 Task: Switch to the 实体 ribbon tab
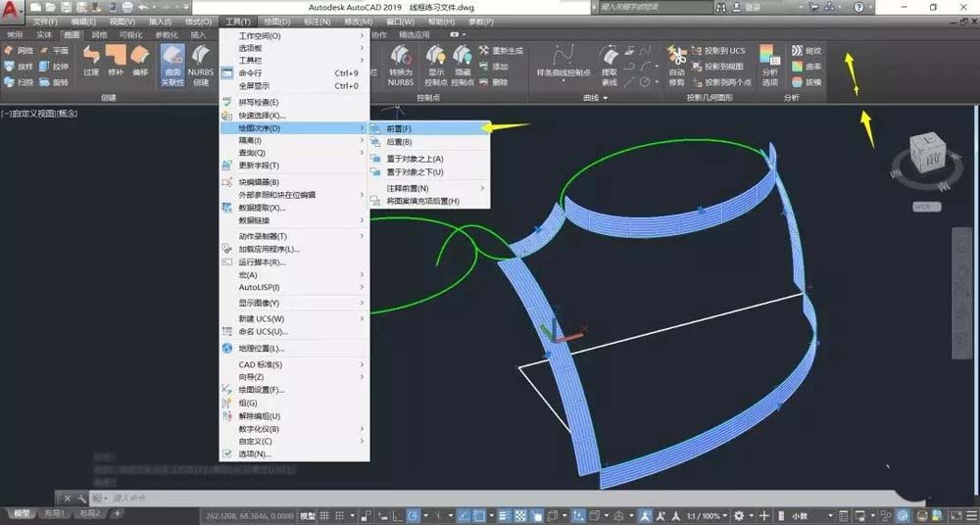tap(44, 35)
